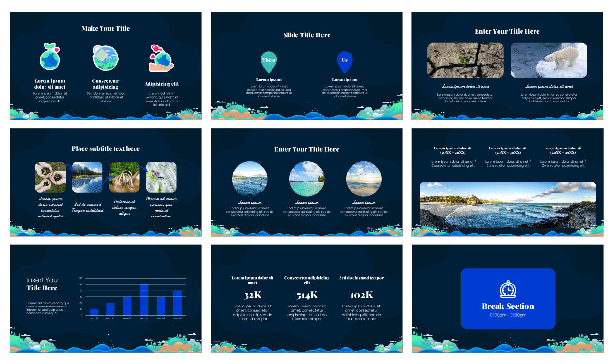This screenshot has height=364, width=613.
Task: Click 'Lorem ipsum dolor sit amet' under sprout icon
Action: pyautogui.click(x=50, y=84)
